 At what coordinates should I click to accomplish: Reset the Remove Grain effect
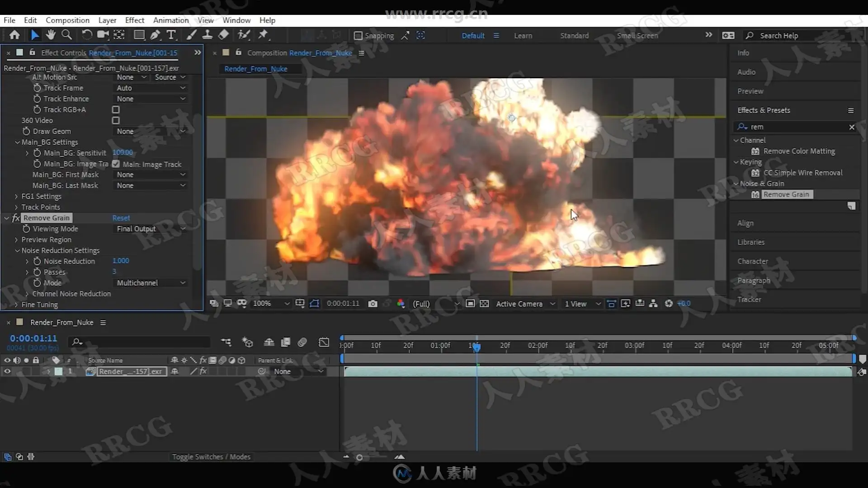click(x=121, y=218)
